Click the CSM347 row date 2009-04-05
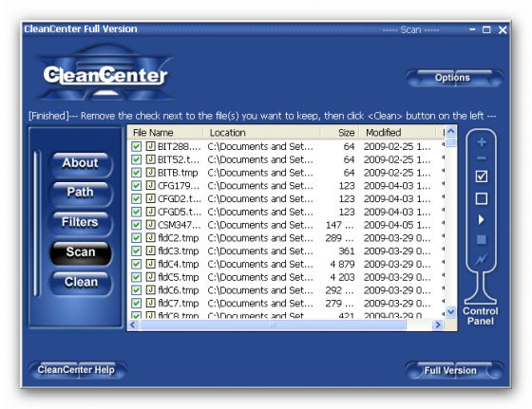532x409 pixels. tap(397, 225)
